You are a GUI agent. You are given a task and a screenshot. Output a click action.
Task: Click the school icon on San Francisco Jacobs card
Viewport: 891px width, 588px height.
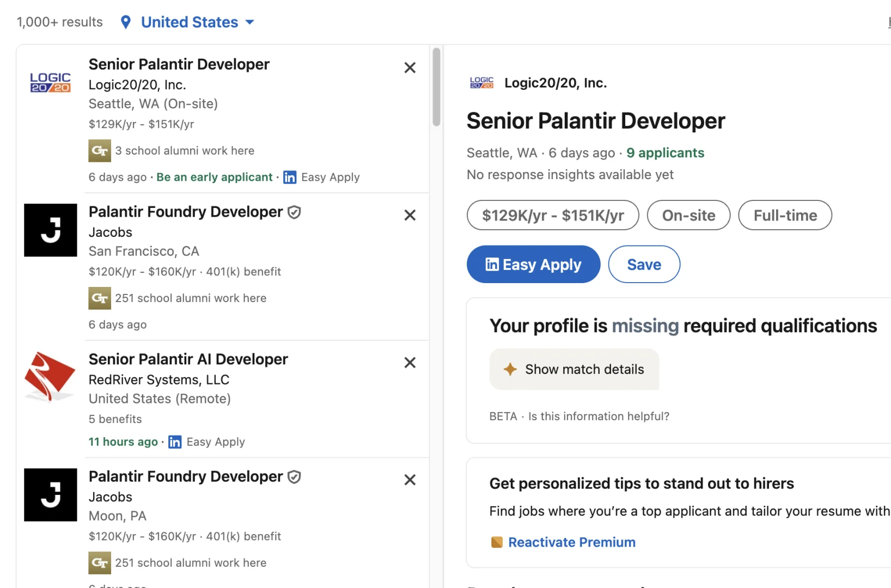[100, 298]
